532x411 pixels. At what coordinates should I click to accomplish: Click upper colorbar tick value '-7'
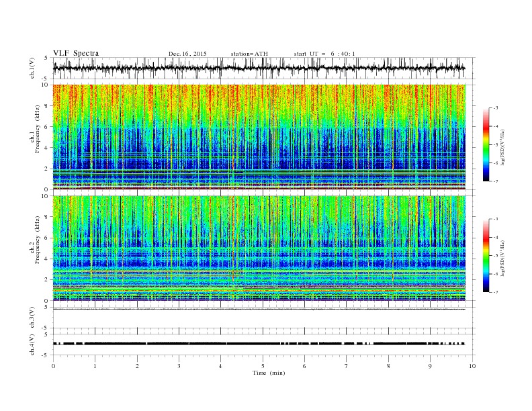pos(495,181)
